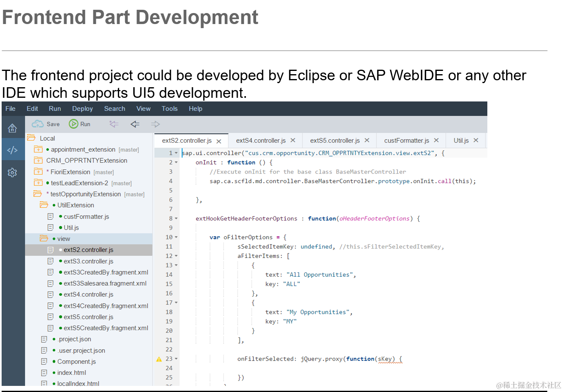Open the Edit menu

point(32,108)
